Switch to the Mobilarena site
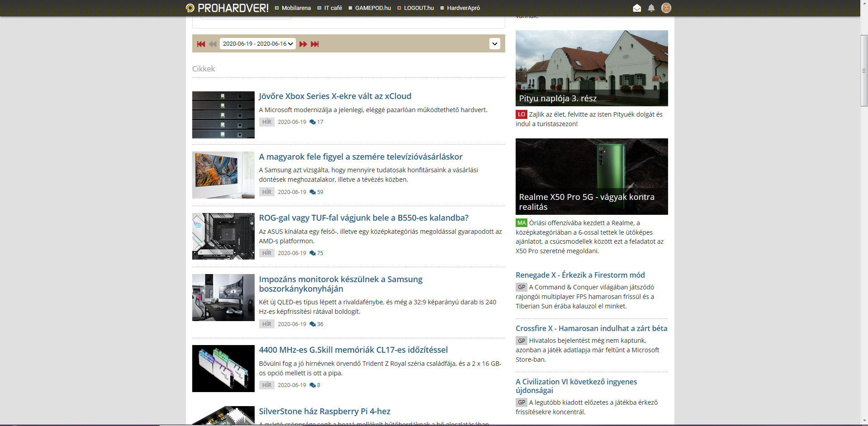868x426 pixels. (293, 8)
